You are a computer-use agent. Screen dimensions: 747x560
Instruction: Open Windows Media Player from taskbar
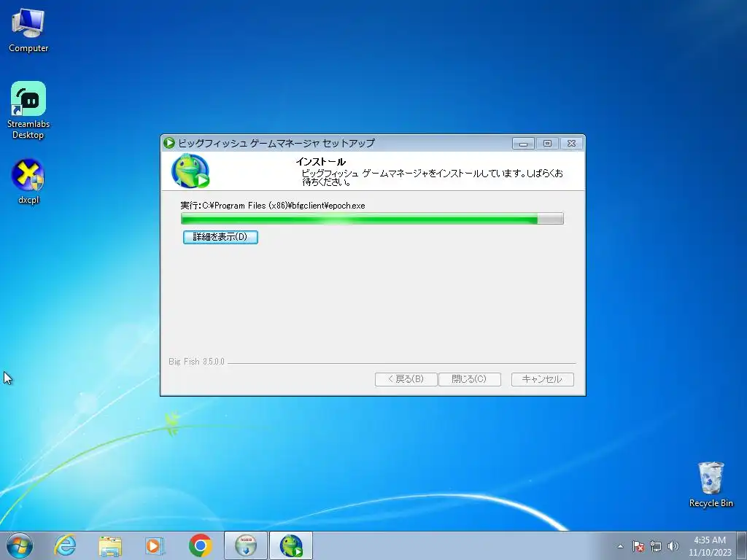tap(155, 545)
